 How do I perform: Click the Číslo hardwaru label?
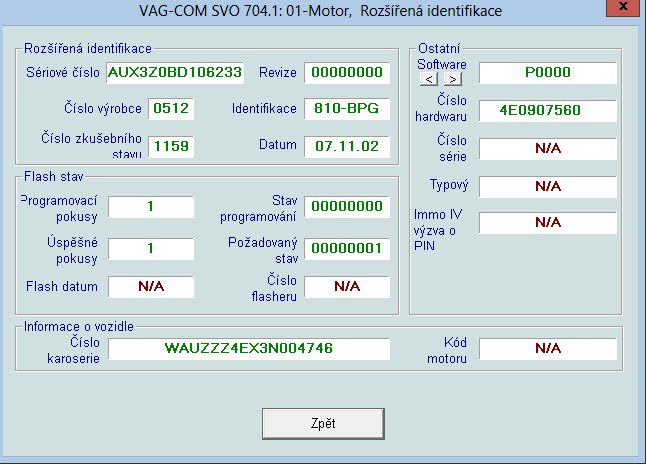(441, 108)
